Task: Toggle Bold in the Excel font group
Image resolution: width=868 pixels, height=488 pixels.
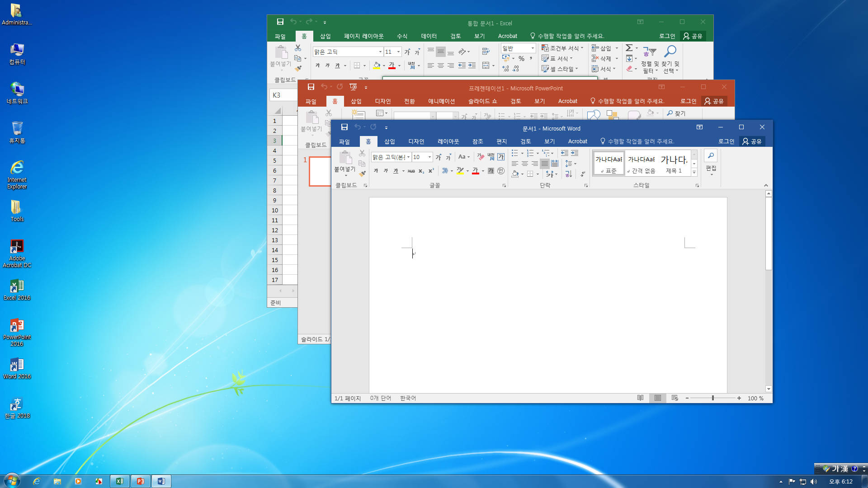Action: pos(317,66)
